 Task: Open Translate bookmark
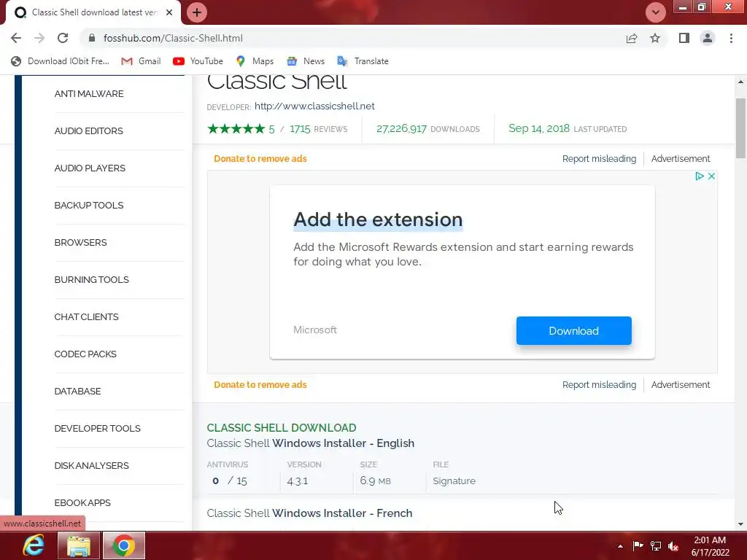tap(363, 61)
